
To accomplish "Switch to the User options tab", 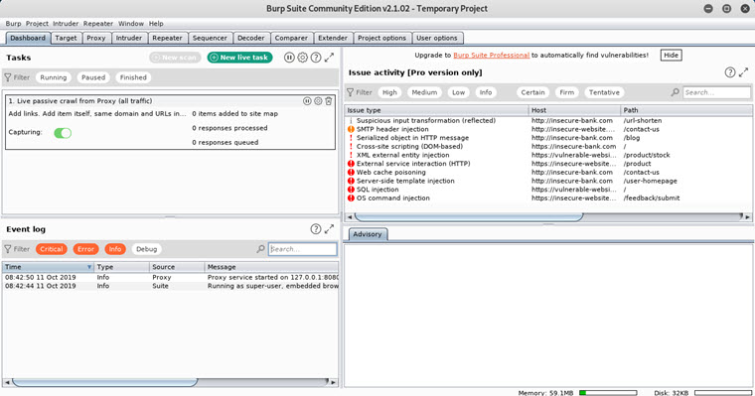I will pyautogui.click(x=437, y=38).
